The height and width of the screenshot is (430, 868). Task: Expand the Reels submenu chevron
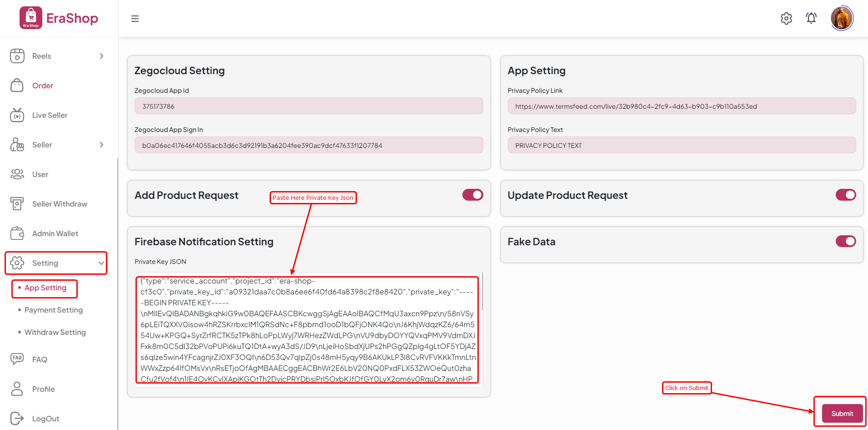[101, 56]
